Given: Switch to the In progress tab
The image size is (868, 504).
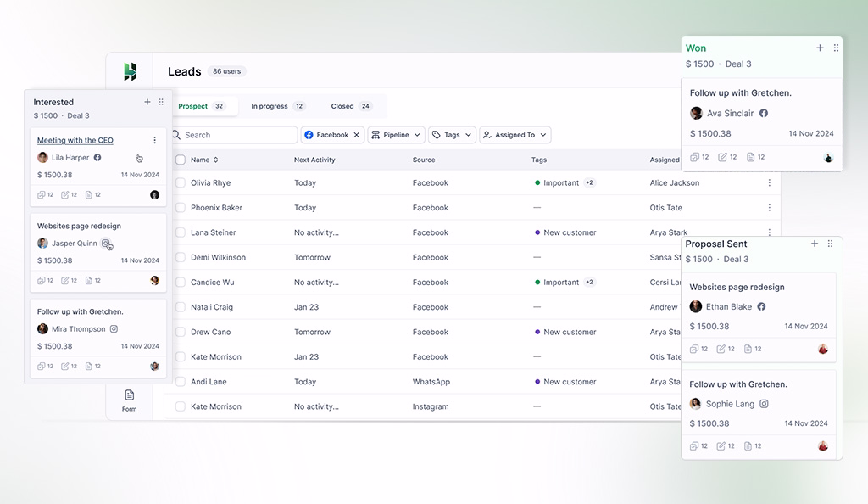Looking at the screenshot, I should 277,106.
